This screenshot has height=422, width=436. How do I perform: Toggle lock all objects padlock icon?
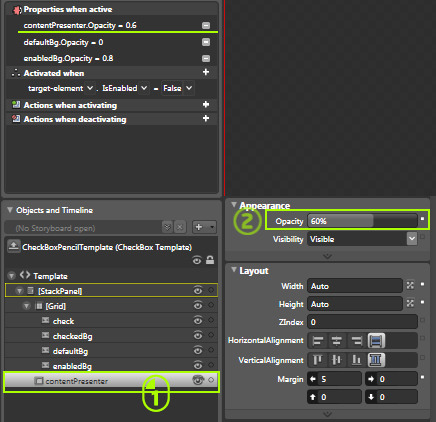point(210,260)
